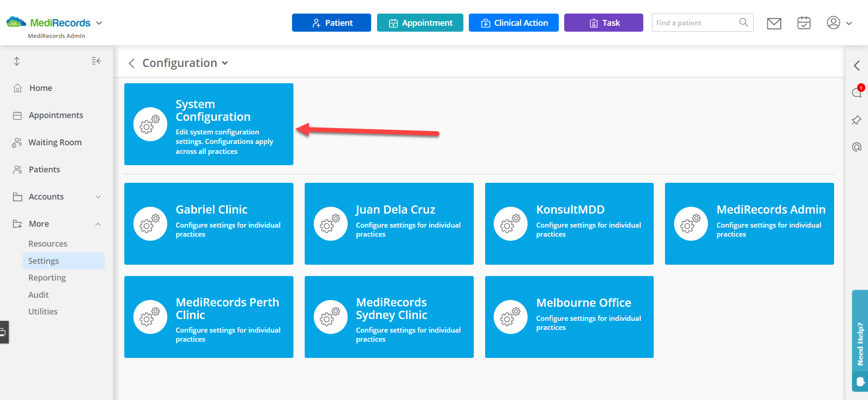Open the mail inbox envelope icon
The width and height of the screenshot is (868, 400).
tap(774, 23)
